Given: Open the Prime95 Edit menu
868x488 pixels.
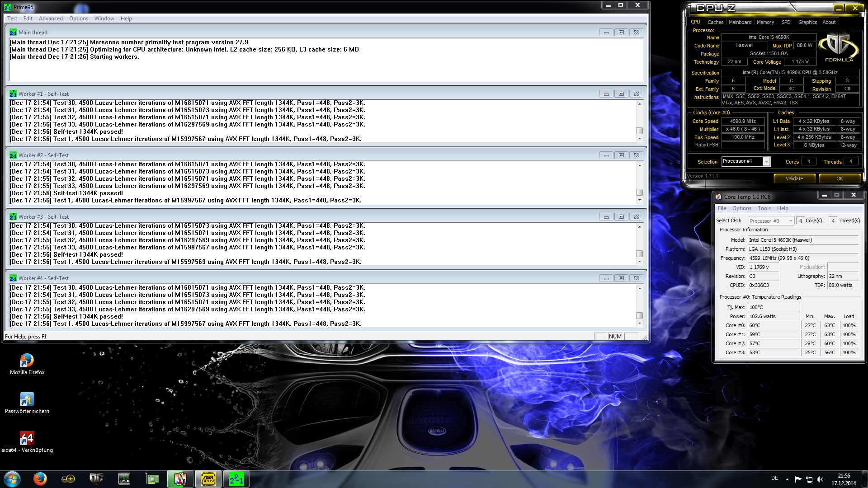Looking at the screenshot, I should coord(28,19).
